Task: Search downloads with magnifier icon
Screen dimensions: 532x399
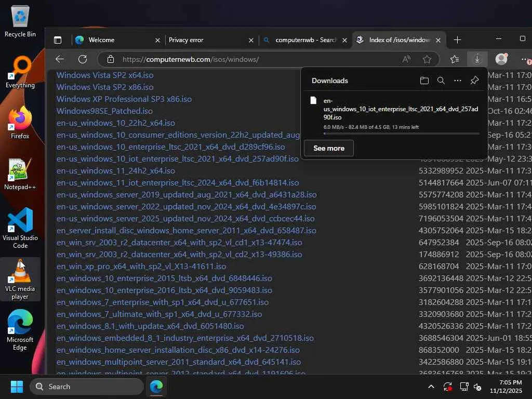Action: [441, 81]
